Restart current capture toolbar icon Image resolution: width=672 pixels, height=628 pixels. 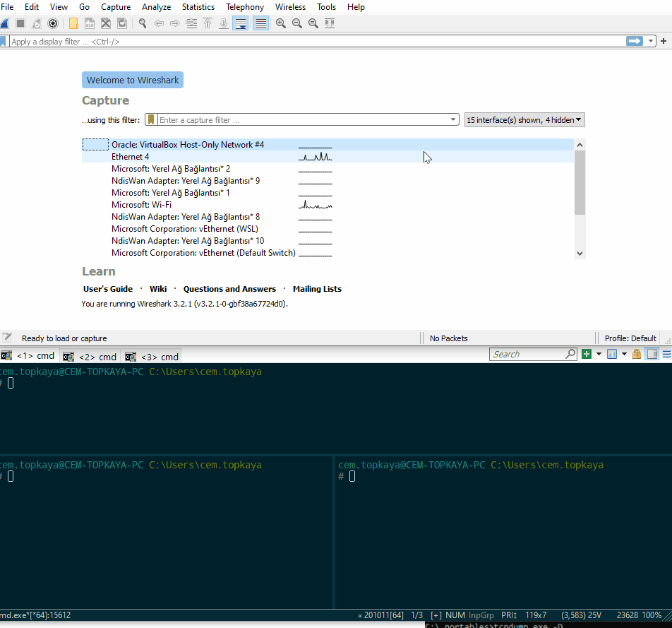tap(37, 23)
